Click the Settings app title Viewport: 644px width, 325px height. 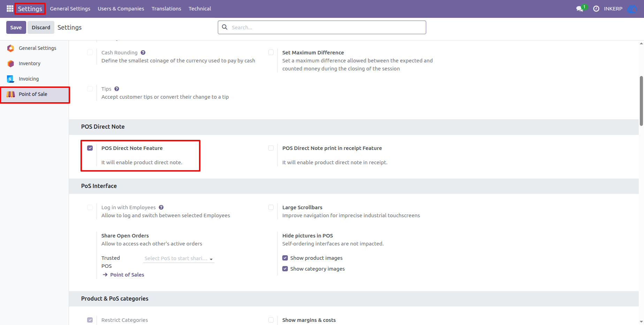tap(30, 9)
